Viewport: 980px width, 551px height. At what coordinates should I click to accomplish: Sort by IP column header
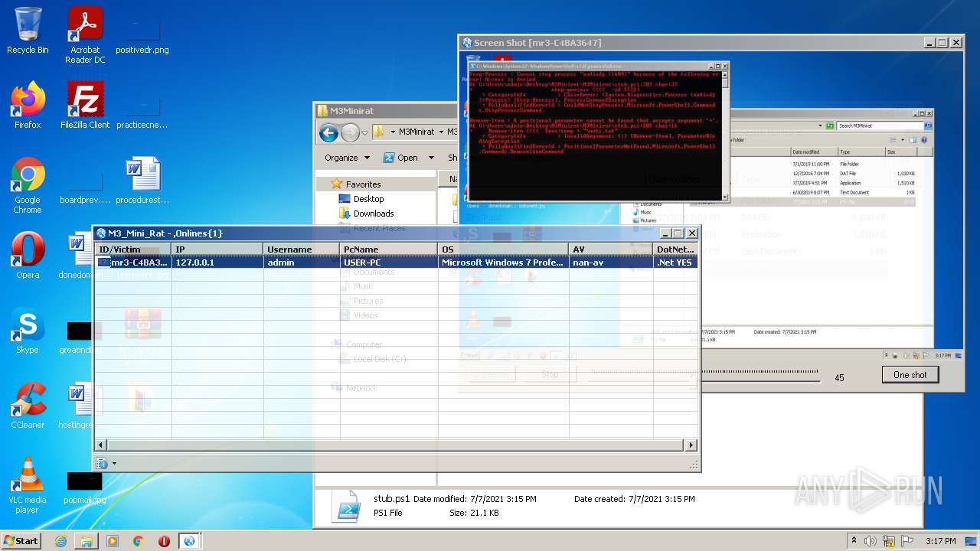[x=217, y=249]
